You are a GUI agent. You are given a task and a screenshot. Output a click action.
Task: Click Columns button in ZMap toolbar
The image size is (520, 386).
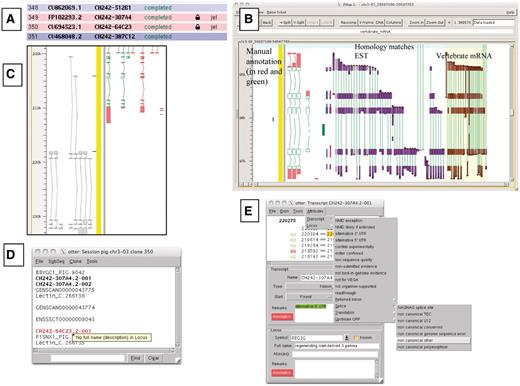coord(394,22)
